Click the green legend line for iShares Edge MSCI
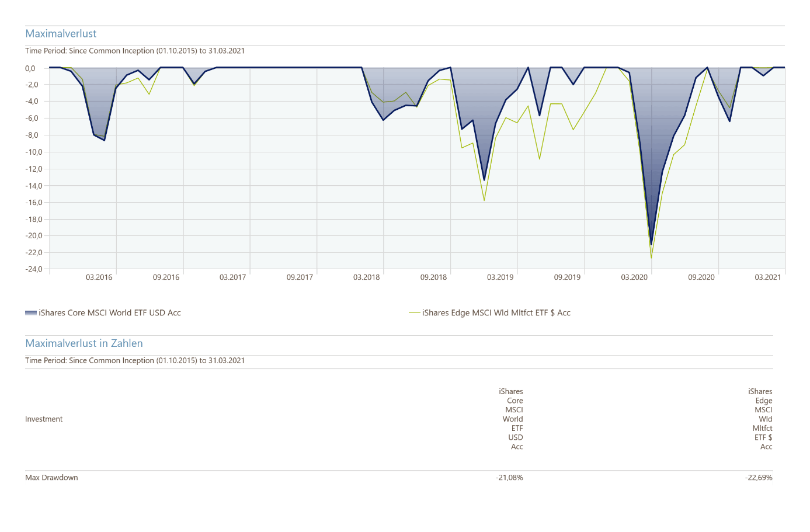 [415, 312]
